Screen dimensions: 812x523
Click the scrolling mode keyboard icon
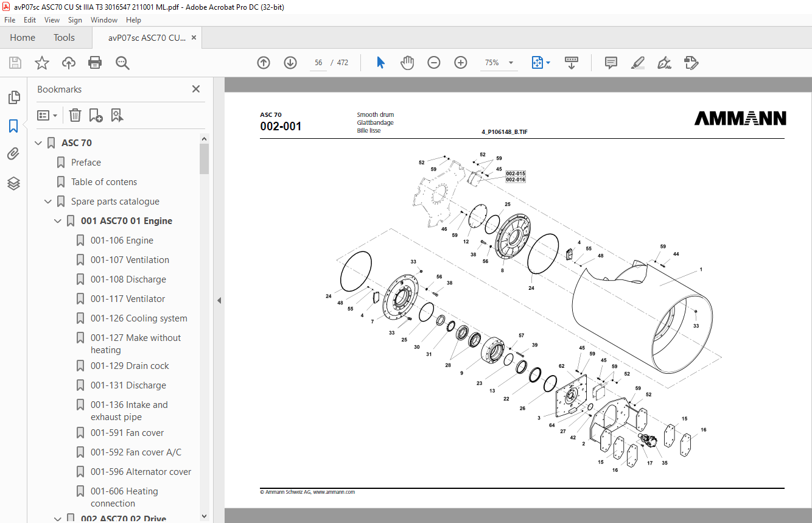(572, 63)
